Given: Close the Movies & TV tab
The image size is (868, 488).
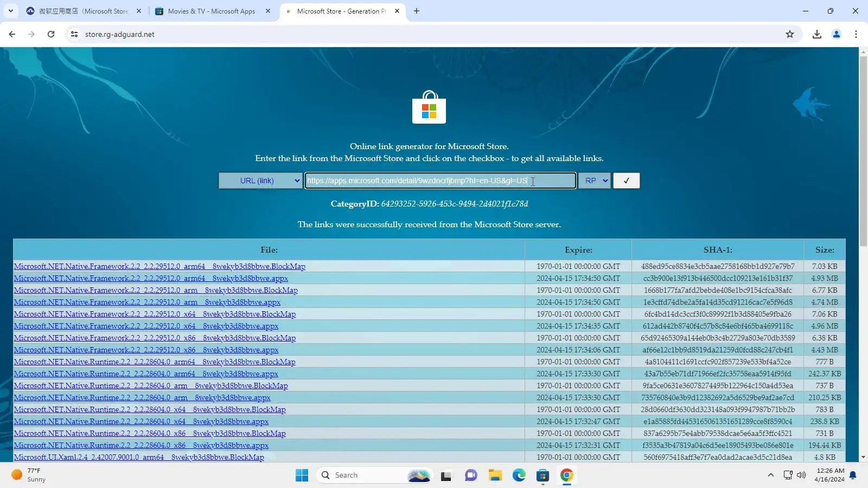Looking at the screenshot, I should tap(268, 11).
